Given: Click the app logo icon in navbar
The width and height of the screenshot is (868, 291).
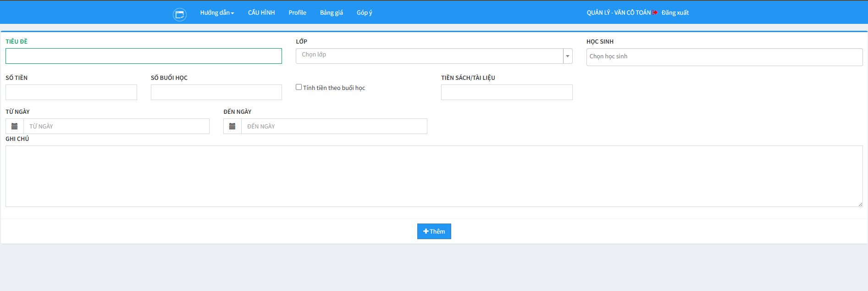Looking at the screenshot, I should pos(179,14).
